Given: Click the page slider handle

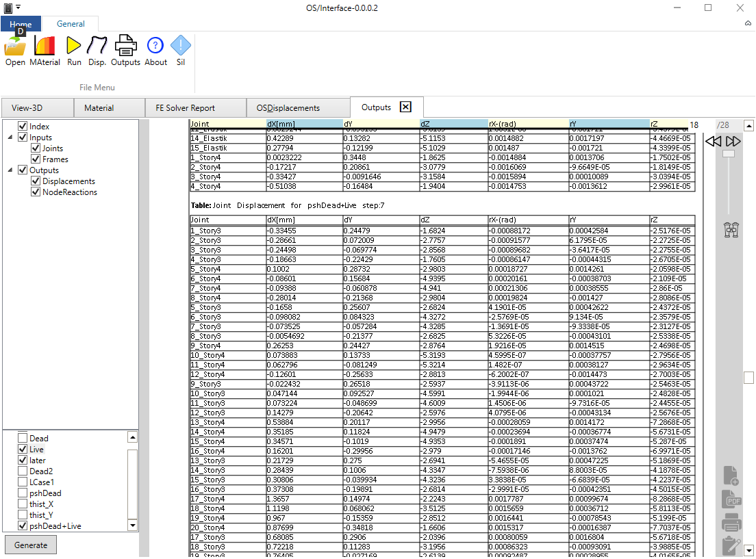Looking at the screenshot, I should [729, 153].
